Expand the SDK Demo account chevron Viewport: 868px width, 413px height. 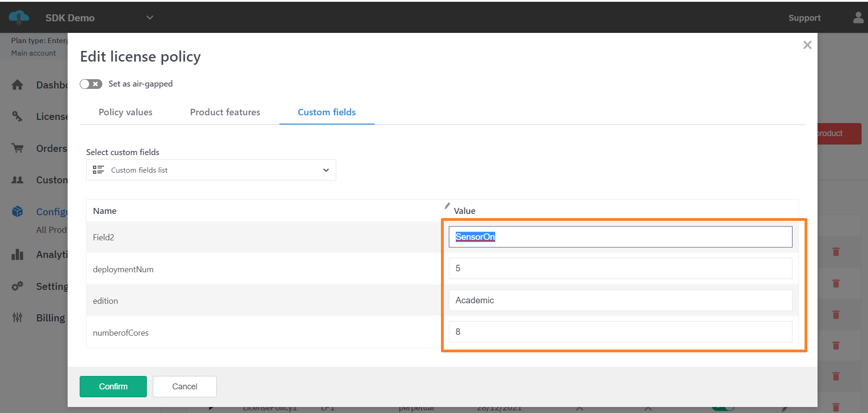click(x=150, y=18)
